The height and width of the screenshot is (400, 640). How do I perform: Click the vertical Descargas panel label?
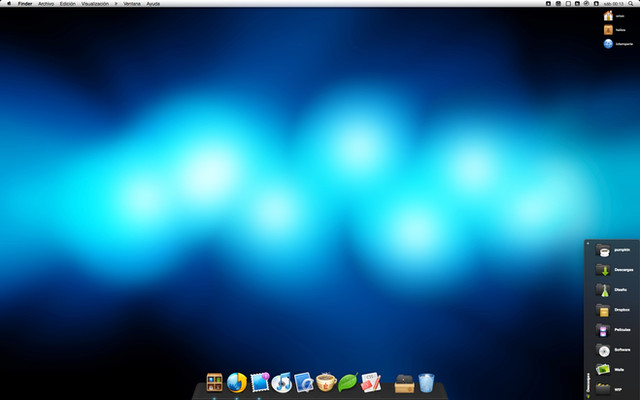click(x=588, y=382)
